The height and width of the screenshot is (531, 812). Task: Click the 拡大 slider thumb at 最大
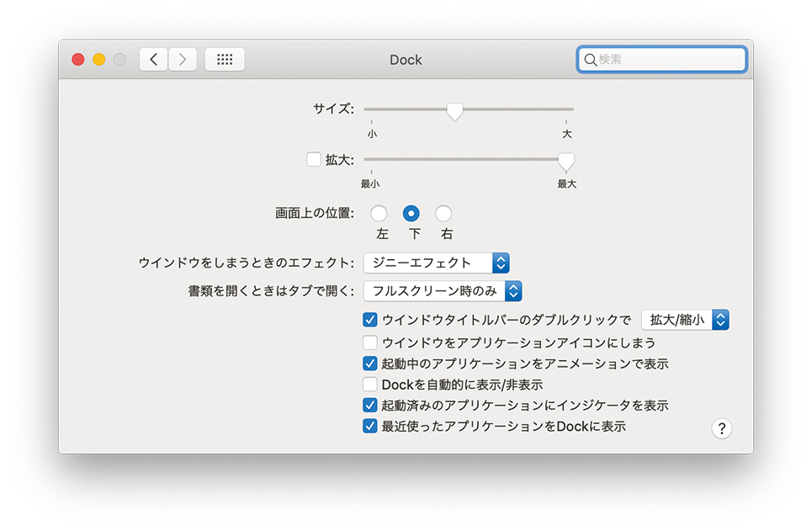tap(566, 161)
